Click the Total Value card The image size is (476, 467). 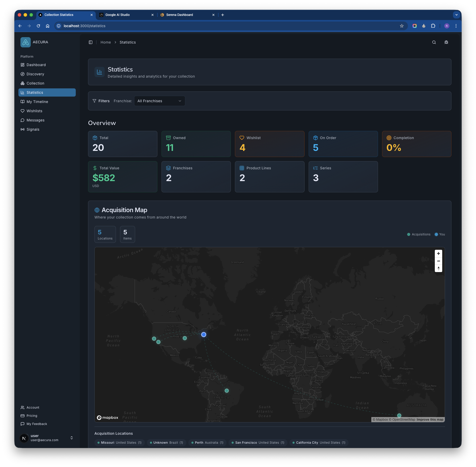click(x=123, y=177)
